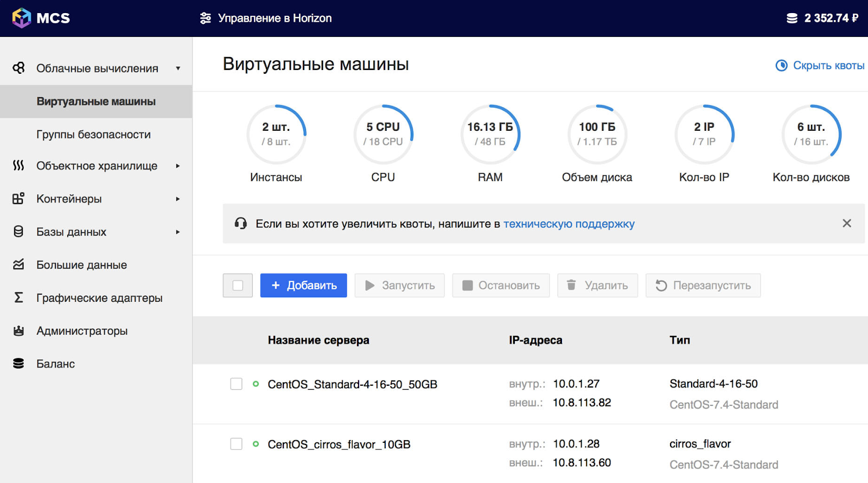Click the Облачные вычисления sidebar icon
The height and width of the screenshot is (483, 868).
click(x=18, y=68)
